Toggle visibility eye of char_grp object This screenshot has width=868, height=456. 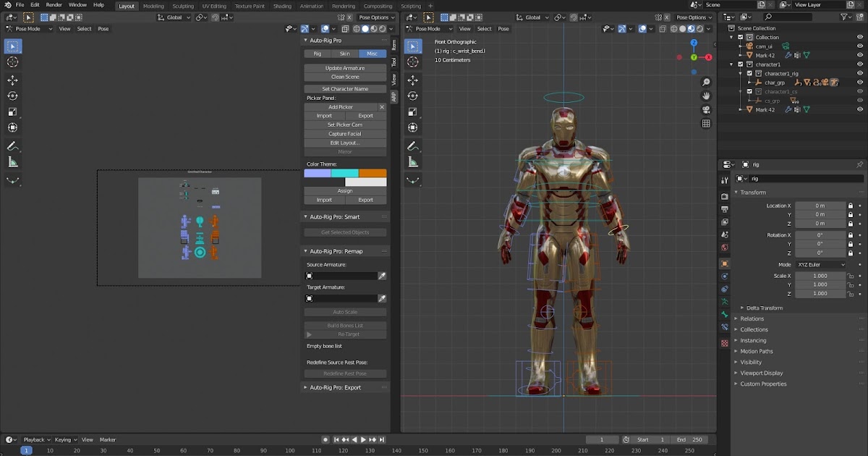(860, 83)
